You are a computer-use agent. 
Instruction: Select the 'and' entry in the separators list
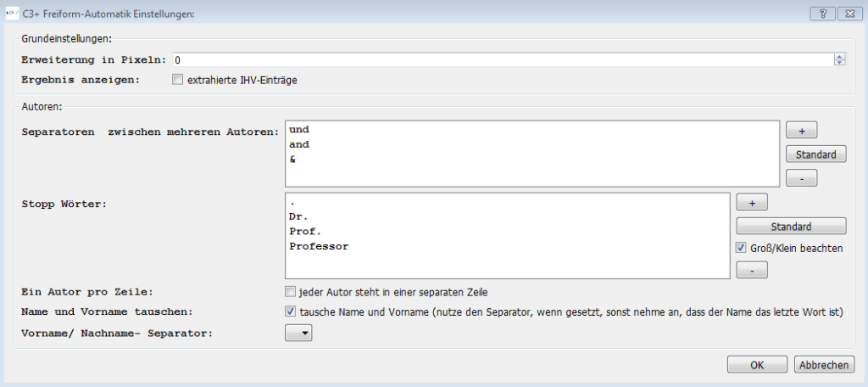click(x=299, y=145)
